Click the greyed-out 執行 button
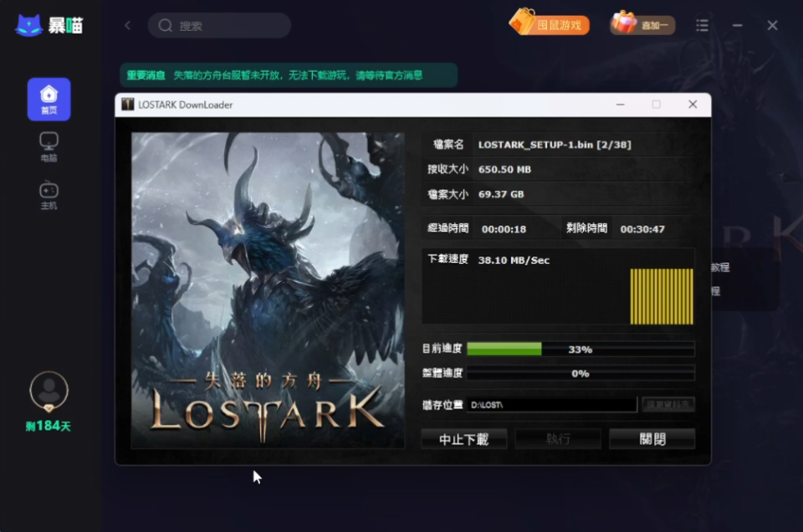803x532 pixels. pyautogui.click(x=558, y=439)
